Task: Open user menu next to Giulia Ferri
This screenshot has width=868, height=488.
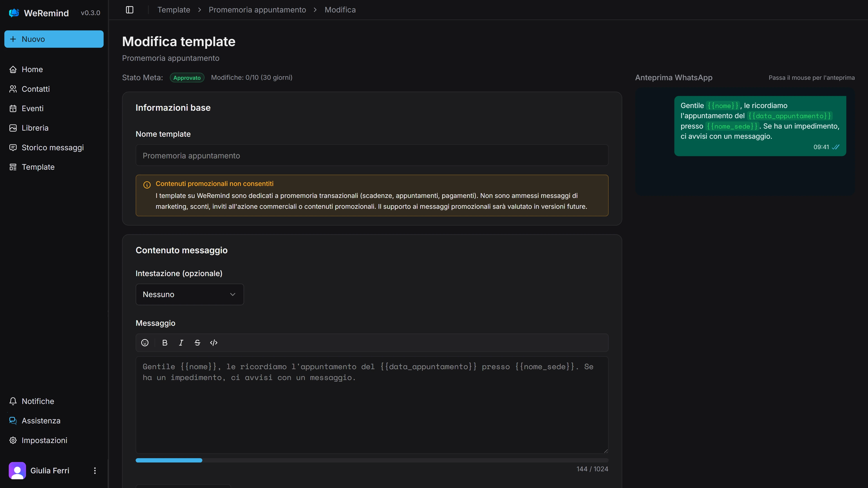Action: (x=95, y=470)
